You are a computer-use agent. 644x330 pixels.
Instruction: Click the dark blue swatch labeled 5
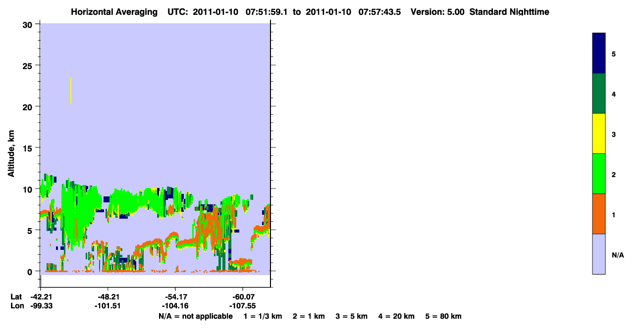(x=598, y=53)
